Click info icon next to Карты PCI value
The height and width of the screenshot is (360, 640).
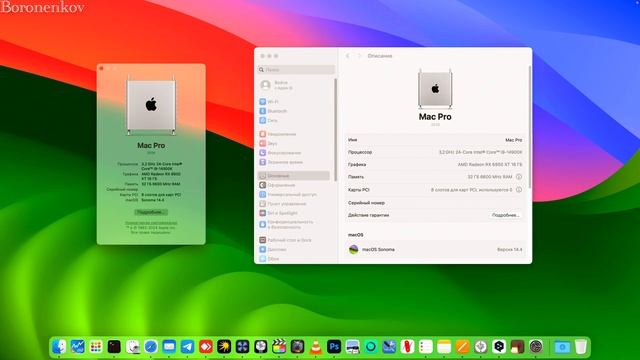tap(519, 190)
